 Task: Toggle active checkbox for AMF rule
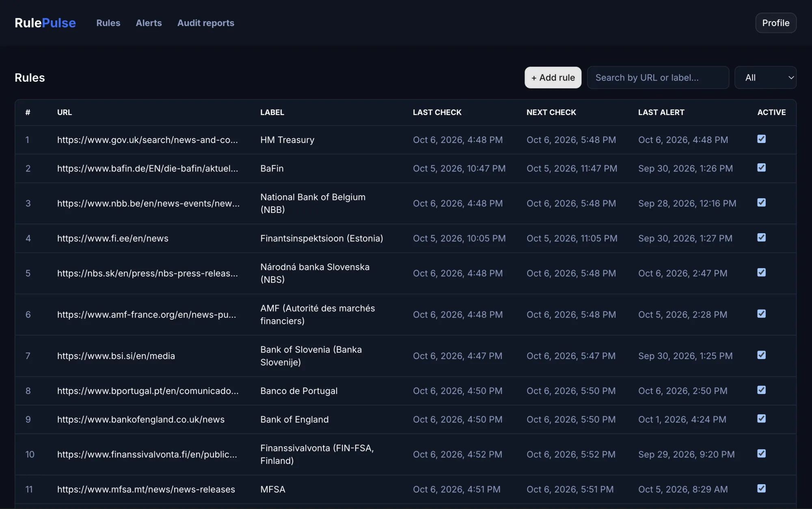761,314
